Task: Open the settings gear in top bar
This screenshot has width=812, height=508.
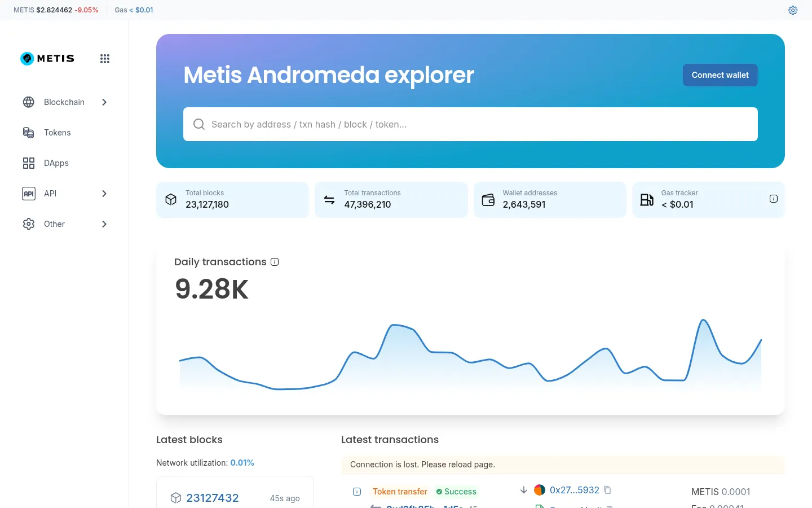Action: 793,10
